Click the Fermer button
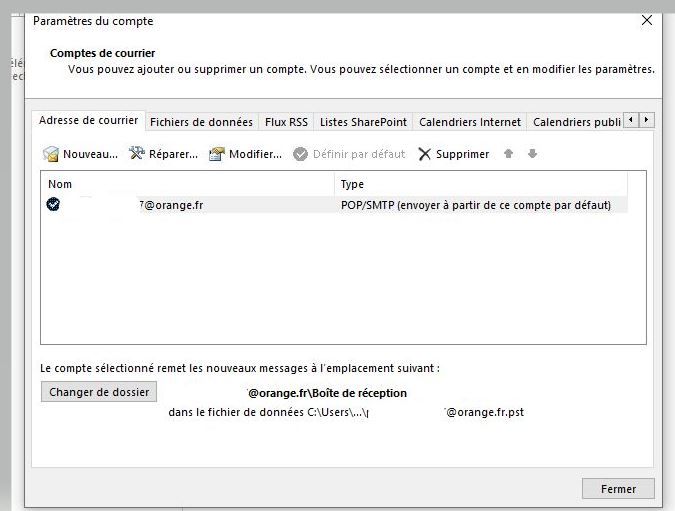This screenshot has width=675, height=511. (x=618, y=489)
